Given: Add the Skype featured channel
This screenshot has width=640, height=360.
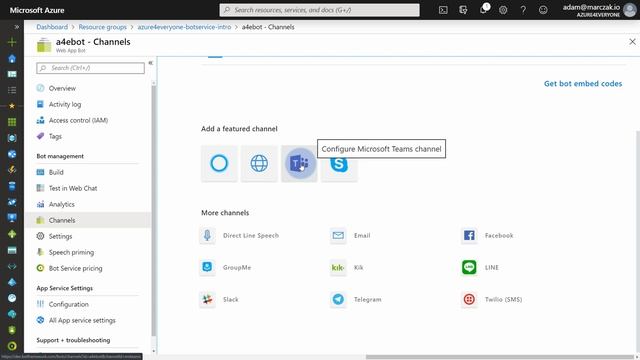Looking at the screenshot, I should [x=339, y=163].
